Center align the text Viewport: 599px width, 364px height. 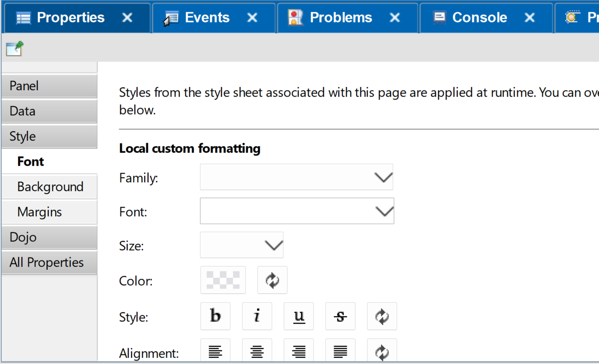coord(257,351)
